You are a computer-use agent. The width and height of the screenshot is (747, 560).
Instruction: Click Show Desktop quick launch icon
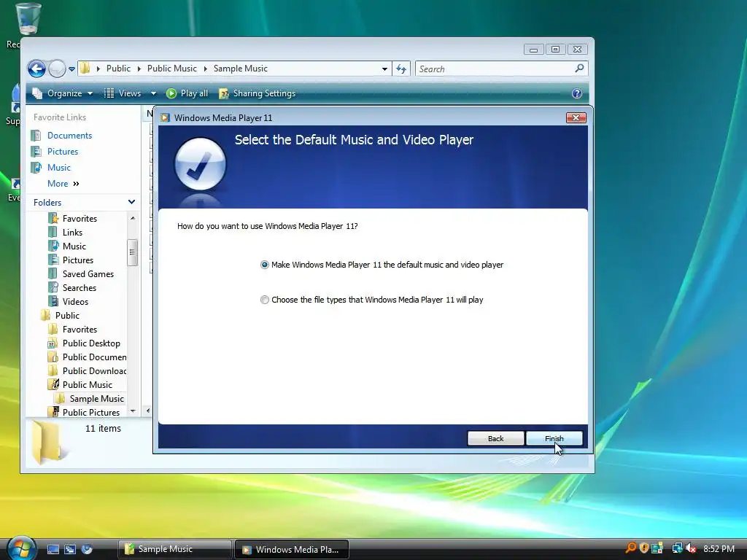click(x=53, y=550)
